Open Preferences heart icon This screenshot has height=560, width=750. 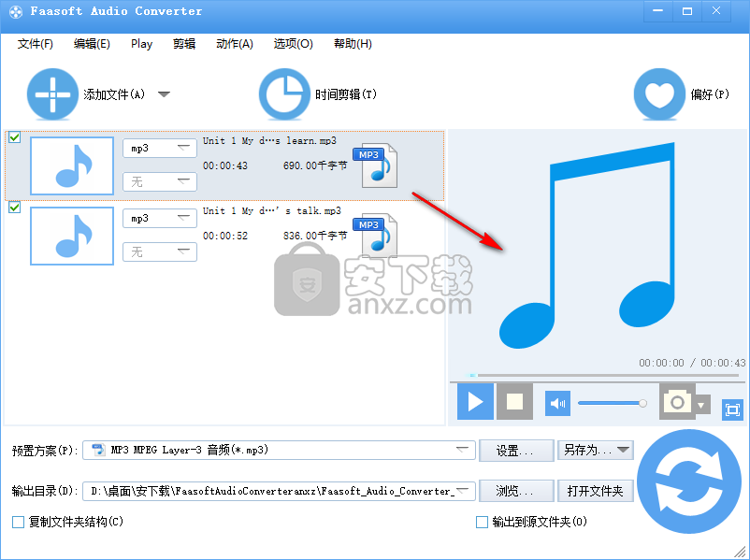click(659, 94)
